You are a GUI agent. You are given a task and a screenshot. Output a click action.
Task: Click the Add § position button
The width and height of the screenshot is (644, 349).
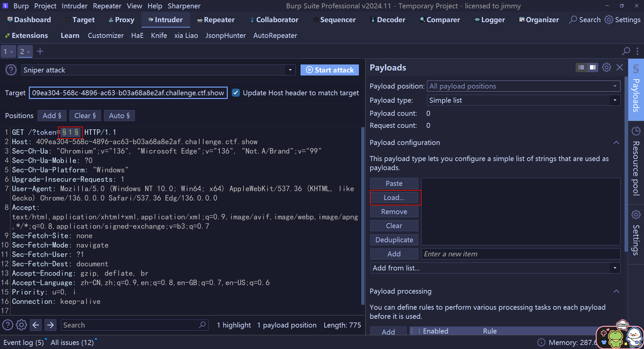click(52, 115)
